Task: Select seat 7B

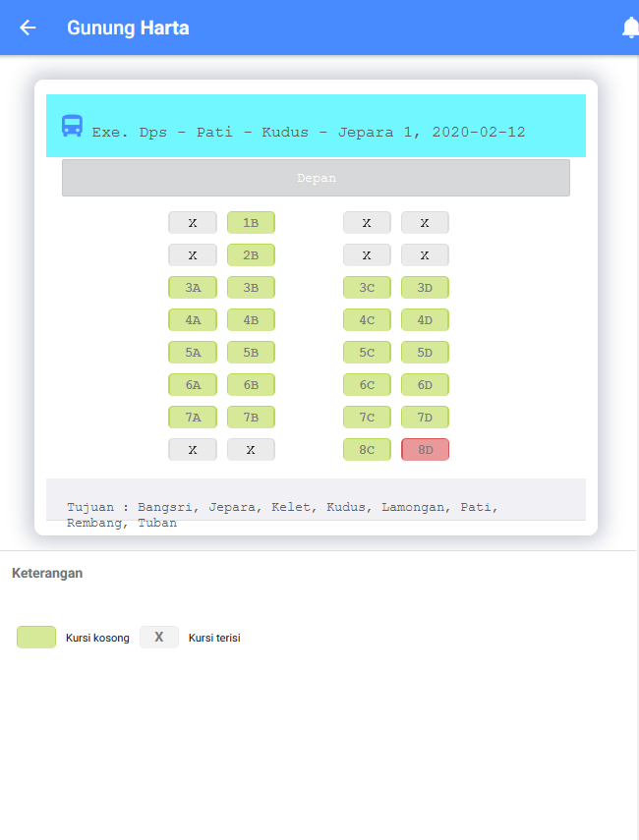Action: click(x=251, y=417)
